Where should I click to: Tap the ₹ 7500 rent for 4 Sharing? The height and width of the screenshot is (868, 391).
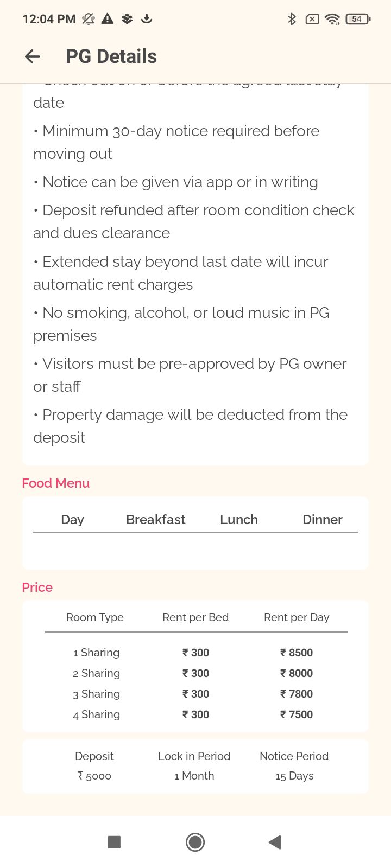point(297,714)
